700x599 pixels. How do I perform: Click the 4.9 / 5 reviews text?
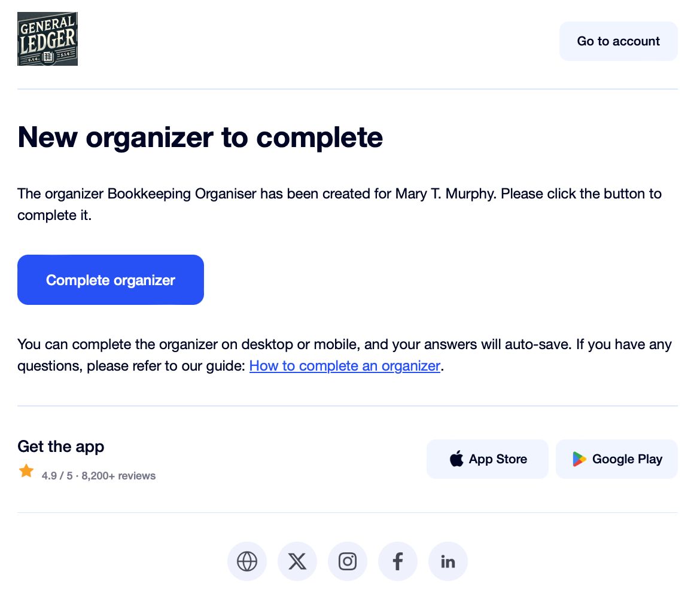coord(99,476)
